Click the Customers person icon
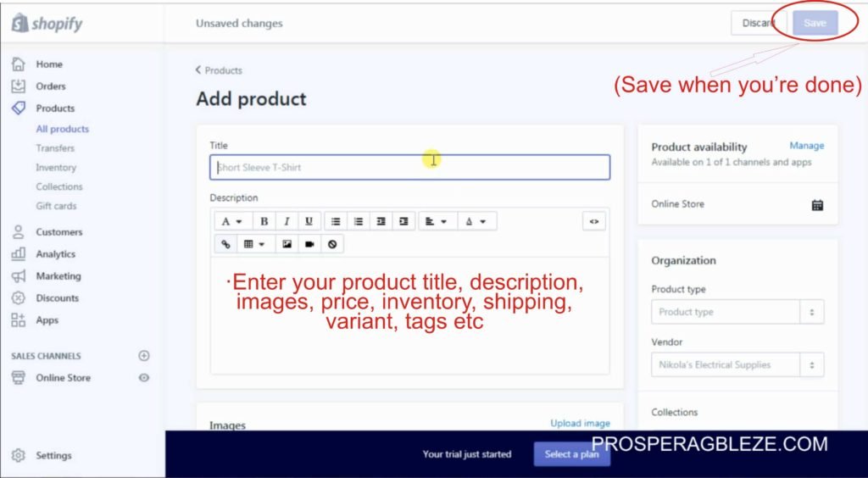868x478 pixels. pyautogui.click(x=19, y=232)
